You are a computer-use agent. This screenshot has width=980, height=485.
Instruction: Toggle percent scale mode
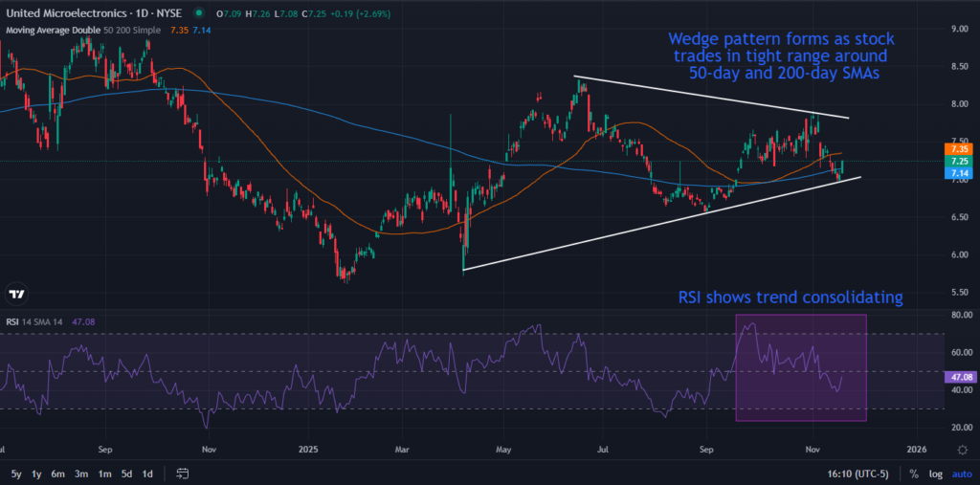point(914,474)
